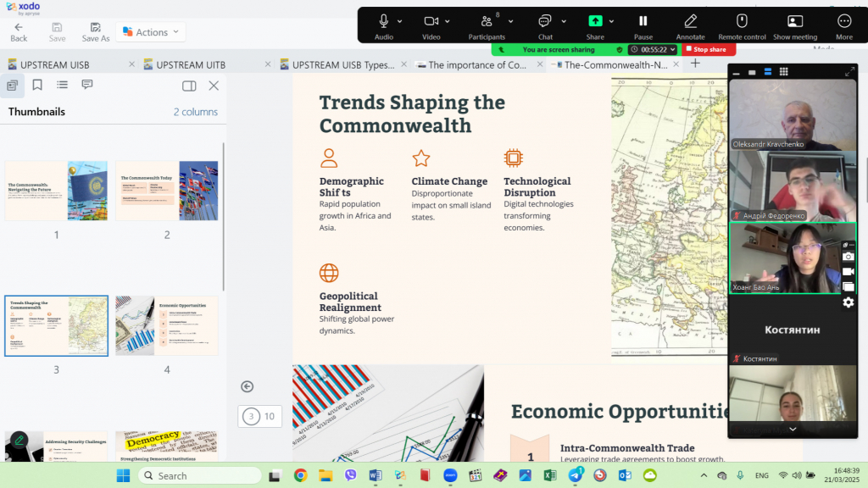Image resolution: width=868 pixels, height=488 pixels.
Task: Close the UPSTREAM UITB tab
Action: point(268,64)
